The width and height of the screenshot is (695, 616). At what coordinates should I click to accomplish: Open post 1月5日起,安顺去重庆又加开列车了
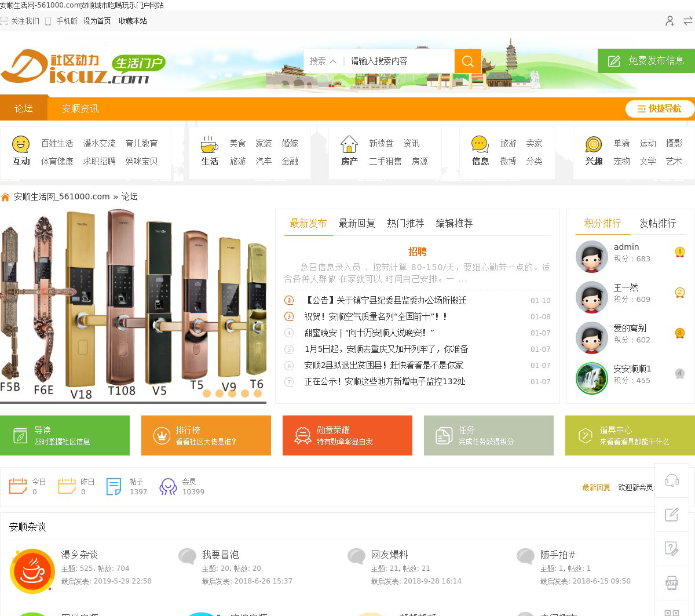(x=386, y=349)
